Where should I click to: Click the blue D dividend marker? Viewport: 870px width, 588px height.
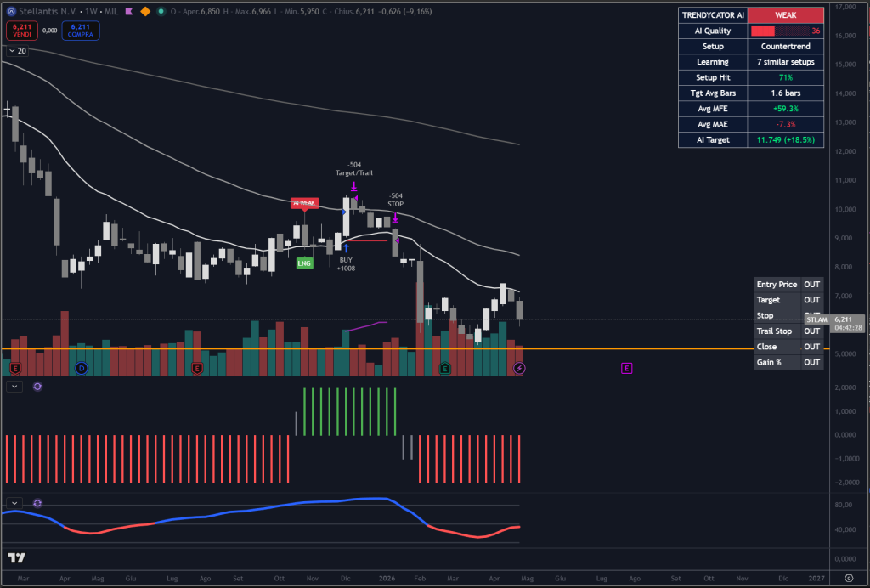[81, 368]
